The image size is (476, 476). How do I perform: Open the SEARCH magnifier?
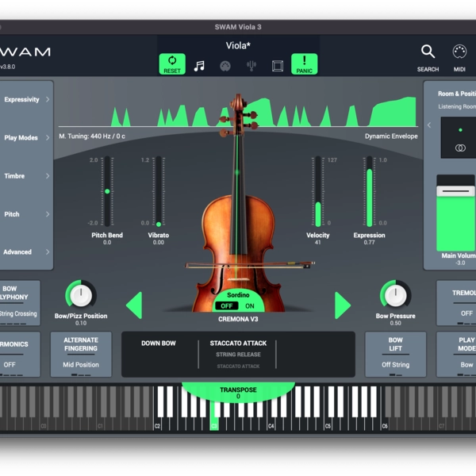coord(428,57)
